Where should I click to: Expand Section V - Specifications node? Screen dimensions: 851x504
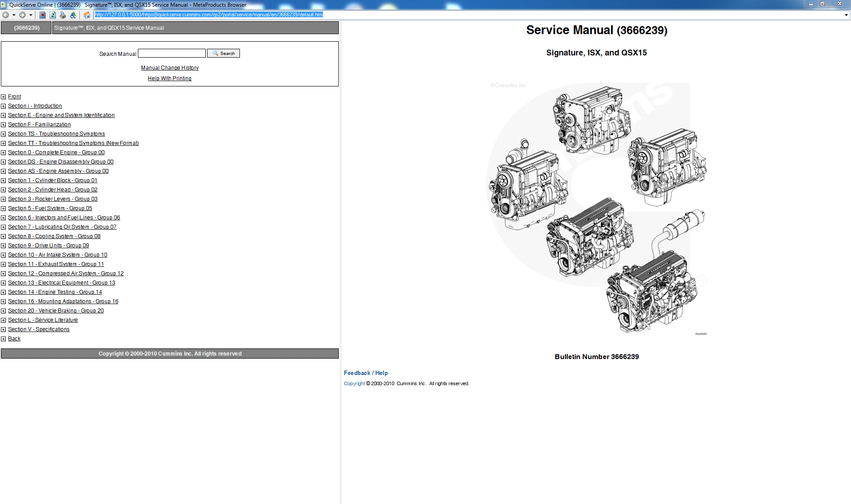4,329
